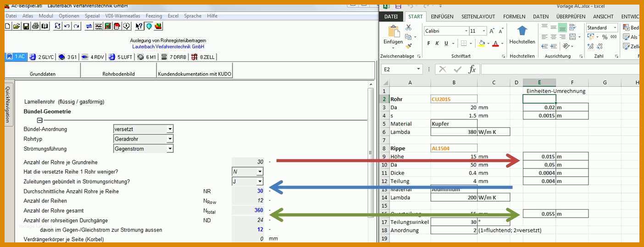Image resolution: width=644 pixels, height=247 pixels.
Task: Click the redo arrow in Lauterbach toolbar
Action: (x=76, y=26)
